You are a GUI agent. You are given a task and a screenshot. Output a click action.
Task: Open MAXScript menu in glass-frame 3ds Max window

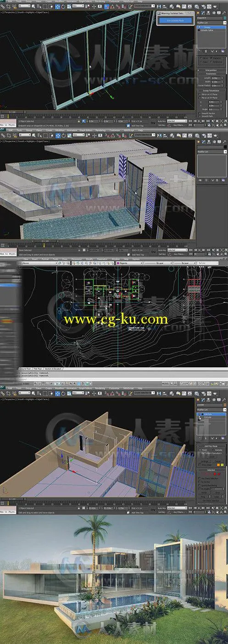coord(128,2)
